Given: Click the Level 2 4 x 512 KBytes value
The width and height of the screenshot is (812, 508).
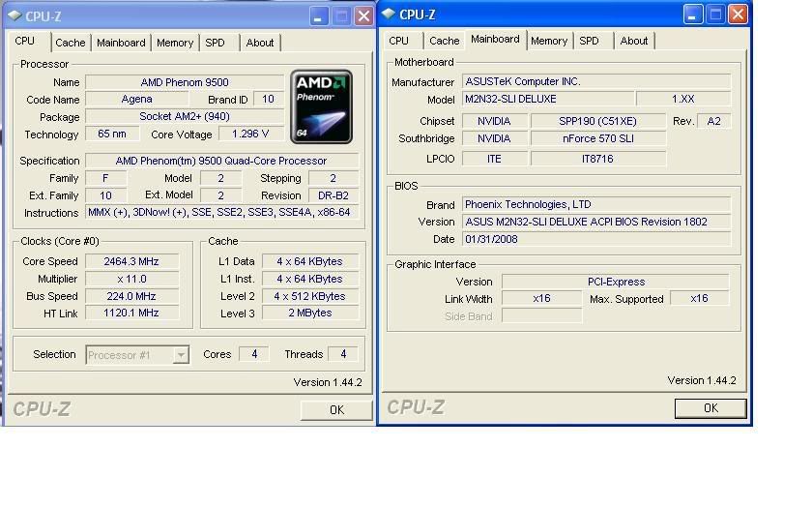Looking at the screenshot, I should tap(309, 296).
